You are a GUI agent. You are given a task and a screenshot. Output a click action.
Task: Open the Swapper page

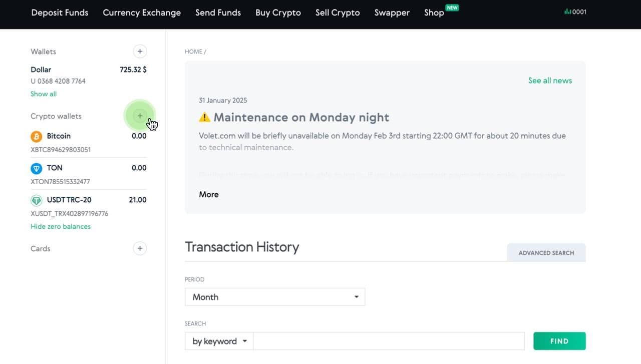(x=392, y=13)
